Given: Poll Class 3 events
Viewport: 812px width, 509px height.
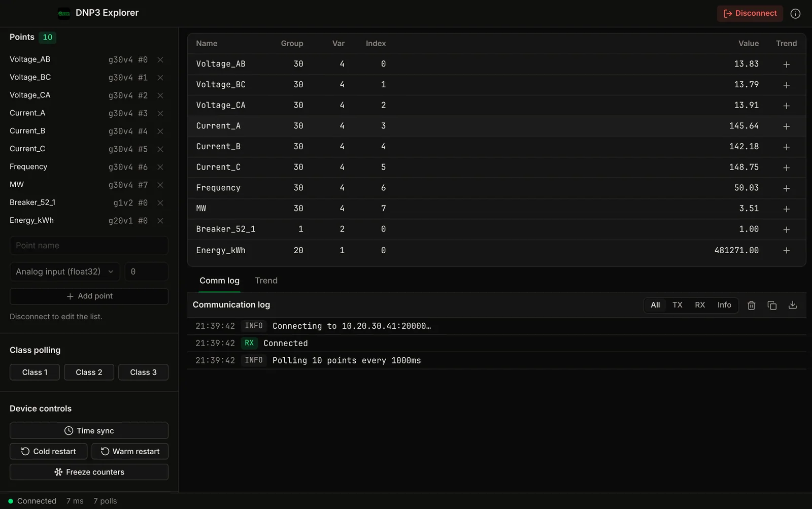Looking at the screenshot, I should [143, 372].
